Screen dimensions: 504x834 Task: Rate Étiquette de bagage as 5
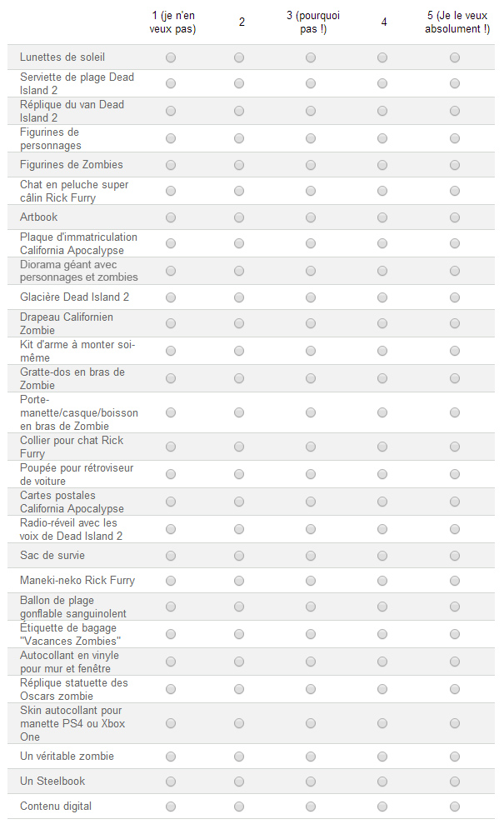(x=455, y=634)
